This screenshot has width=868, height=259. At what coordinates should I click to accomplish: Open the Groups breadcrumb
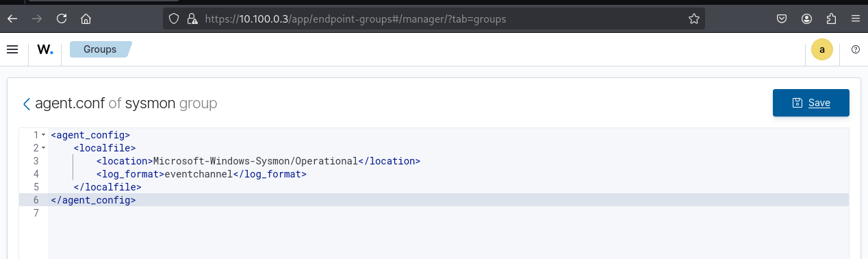(100, 49)
